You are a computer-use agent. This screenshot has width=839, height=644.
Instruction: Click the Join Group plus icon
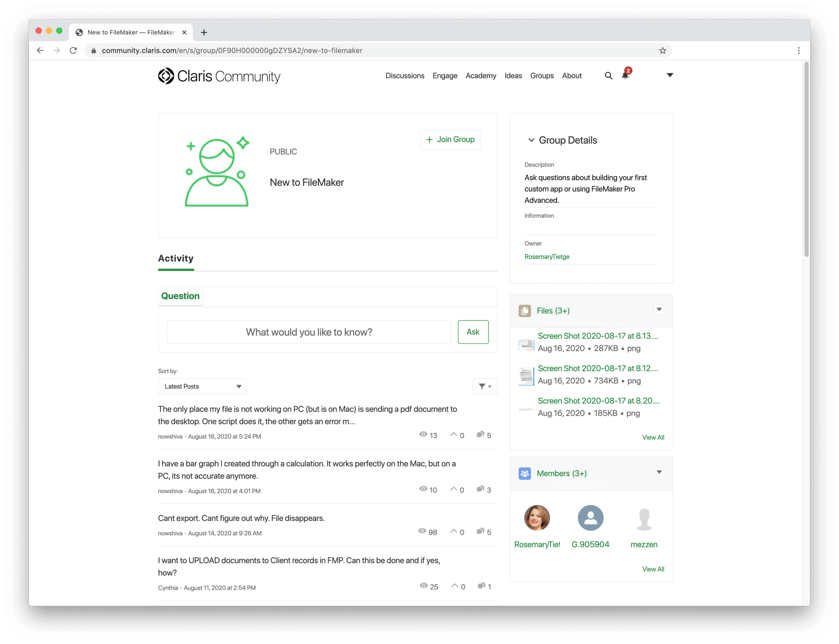point(429,139)
